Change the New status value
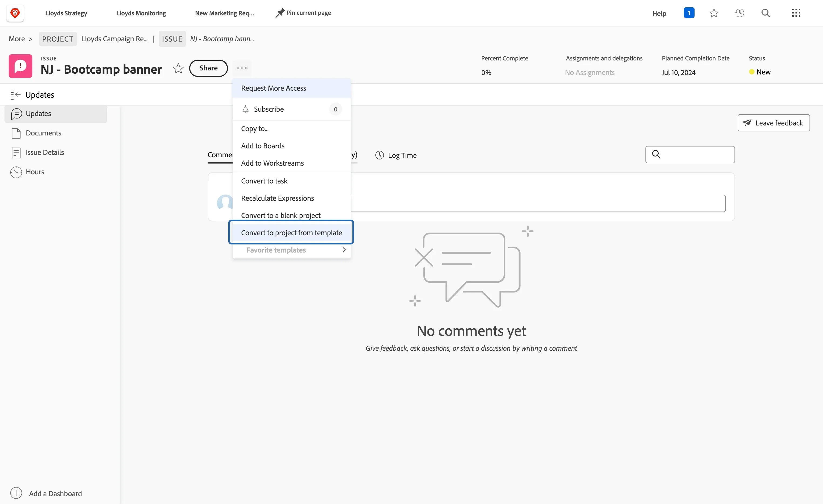Image resolution: width=823 pixels, height=504 pixels. coord(760,72)
